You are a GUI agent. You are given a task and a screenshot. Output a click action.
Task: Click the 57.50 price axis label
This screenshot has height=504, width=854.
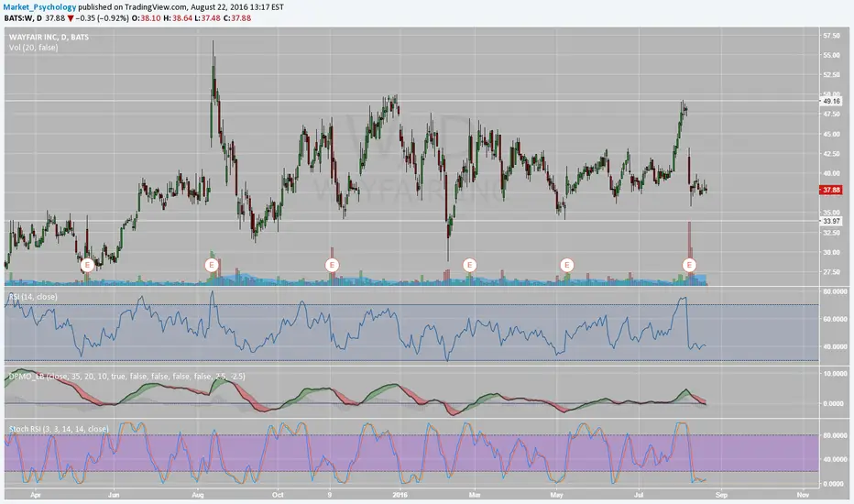(x=831, y=36)
